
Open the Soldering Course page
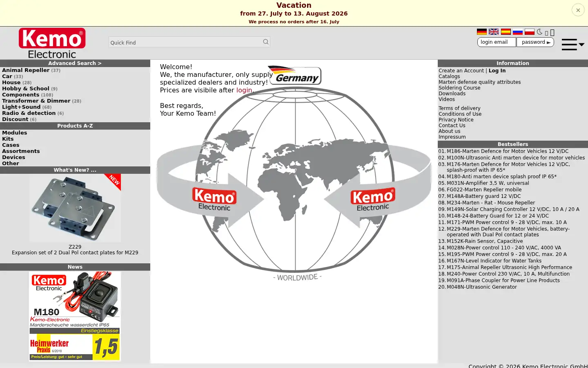[x=459, y=88]
